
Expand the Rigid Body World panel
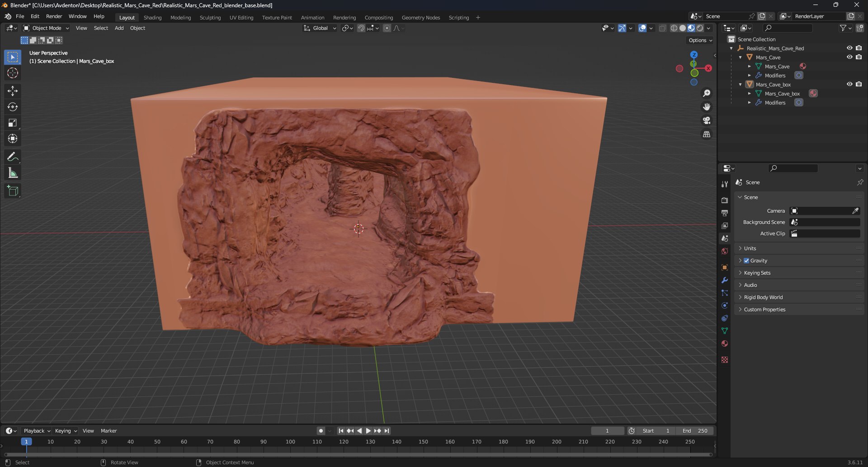tap(799, 297)
